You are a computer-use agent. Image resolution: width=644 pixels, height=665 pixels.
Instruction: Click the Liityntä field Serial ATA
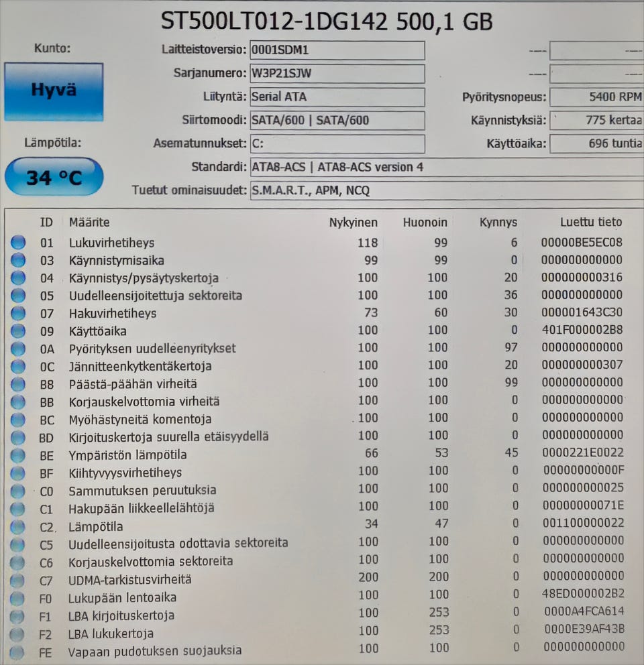337,97
